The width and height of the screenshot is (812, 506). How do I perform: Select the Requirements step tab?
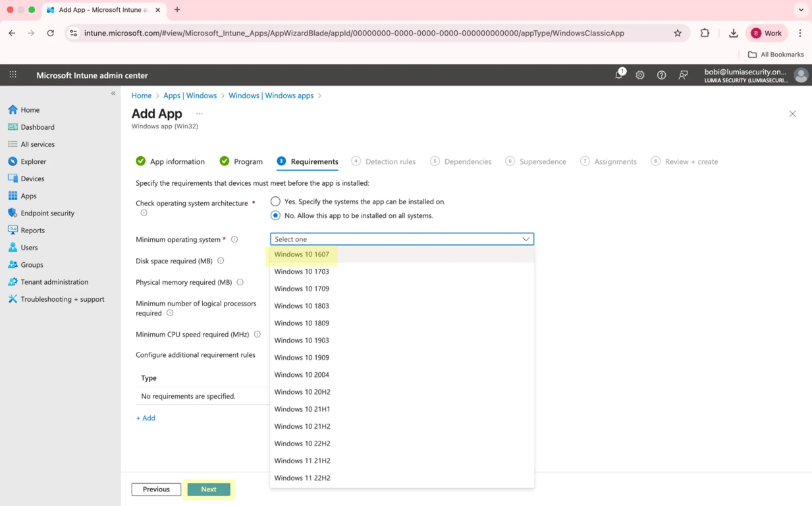[x=308, y=161]
